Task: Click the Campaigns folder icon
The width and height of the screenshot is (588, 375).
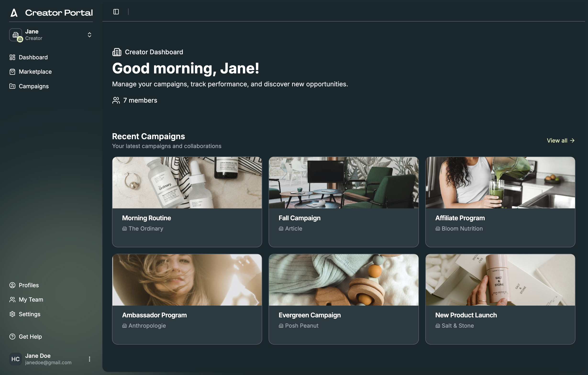Action: (x=12, y=86)
